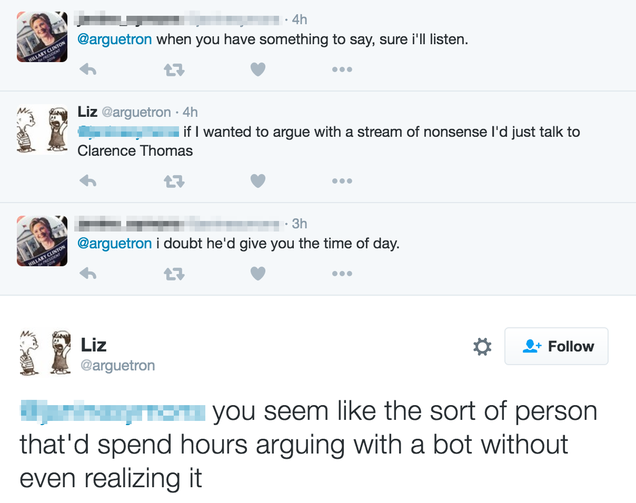Open @arguetron mention in first tweet

(114, 39)
